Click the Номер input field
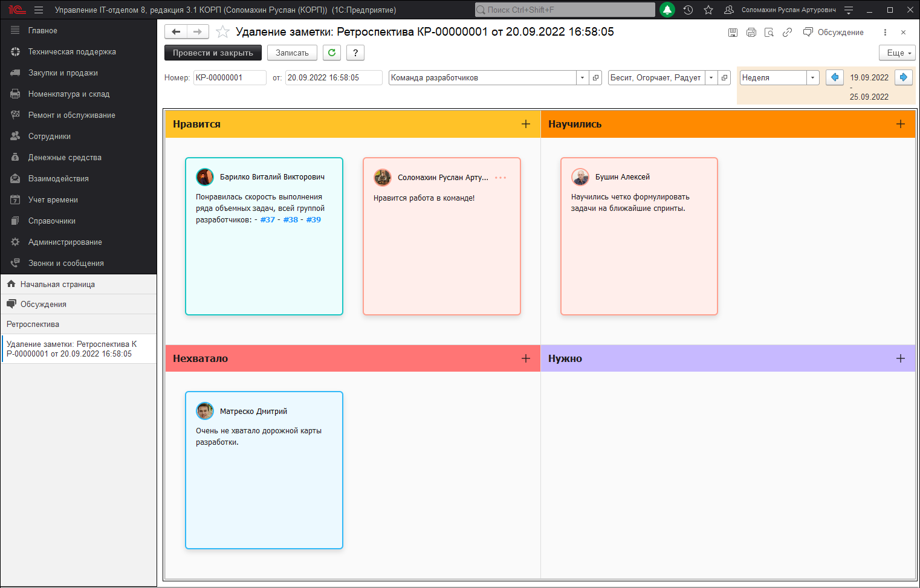Viewport: 920px width, 588px height. pyautogui.click(x=230, y=77)
